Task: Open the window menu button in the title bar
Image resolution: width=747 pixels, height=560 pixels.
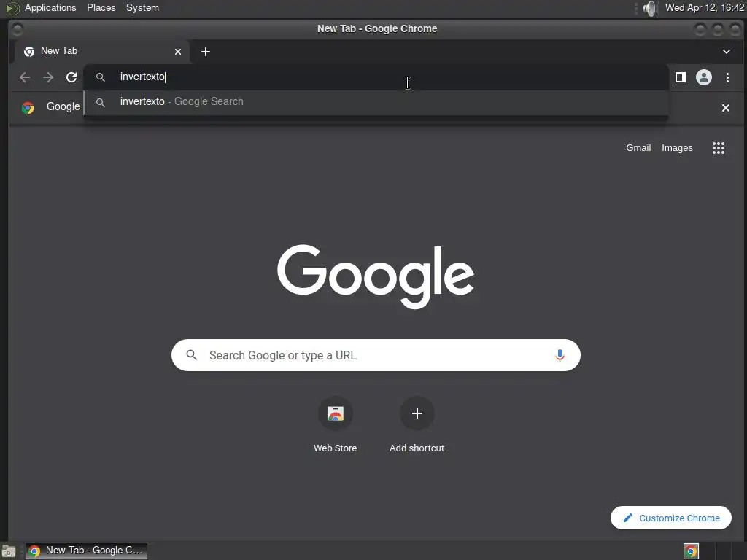Action: 18,29
